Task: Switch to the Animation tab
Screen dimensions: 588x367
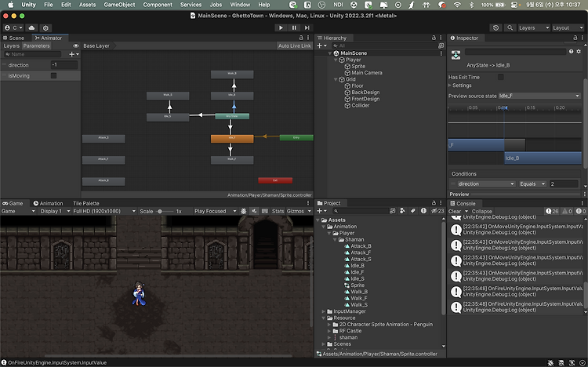Action: pyautogui.click(x=49, y=203)
